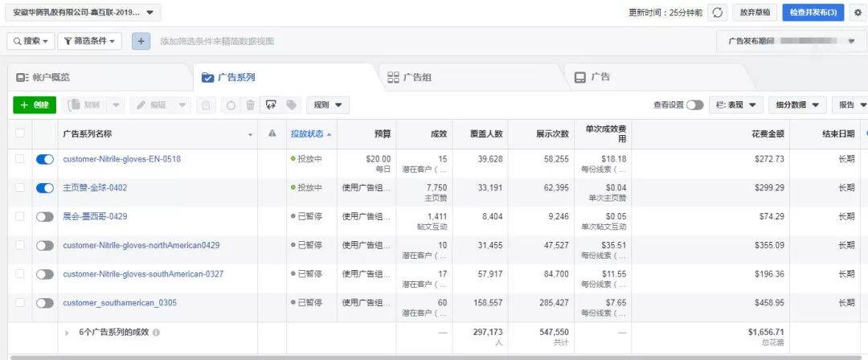Click the 检查并发布(3) button
The height and width of the screenshot is (360, 868).
[813, 13]
